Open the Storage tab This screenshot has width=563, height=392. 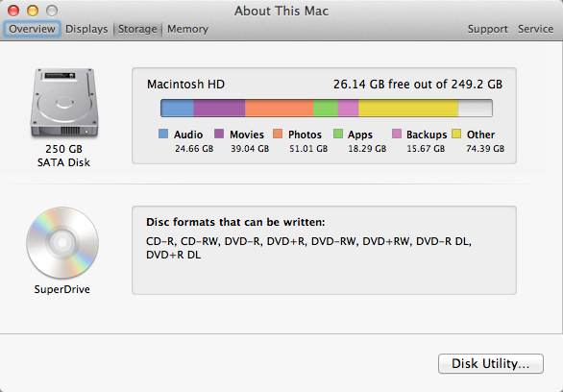point(137,29)
